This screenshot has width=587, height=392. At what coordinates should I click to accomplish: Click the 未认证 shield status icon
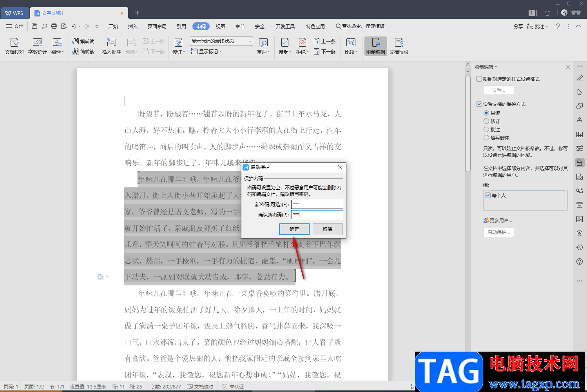tap(225, 387)
